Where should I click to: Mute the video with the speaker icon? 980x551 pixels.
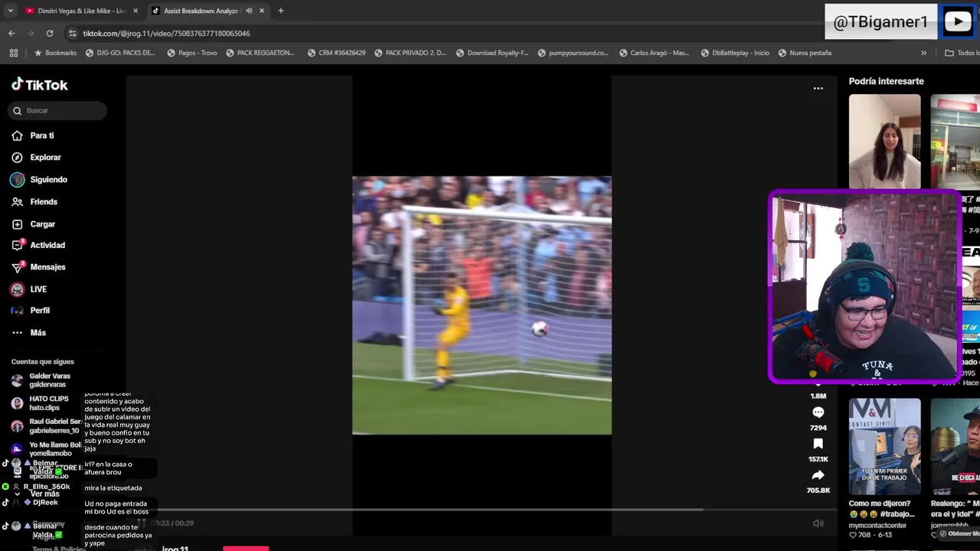(818, 523)
